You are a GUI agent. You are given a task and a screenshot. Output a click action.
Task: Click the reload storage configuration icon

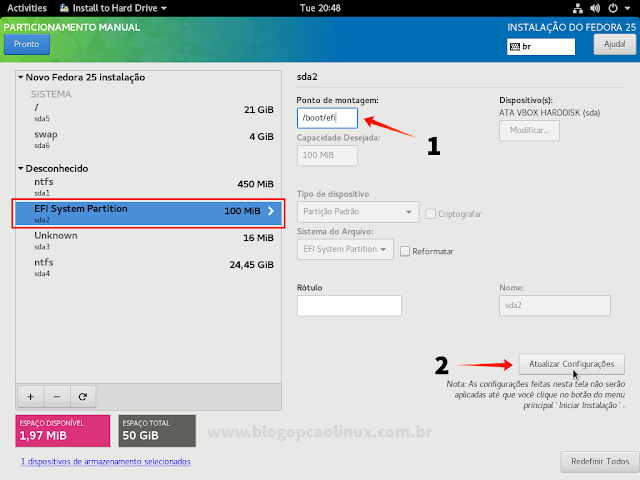point(83,396)
